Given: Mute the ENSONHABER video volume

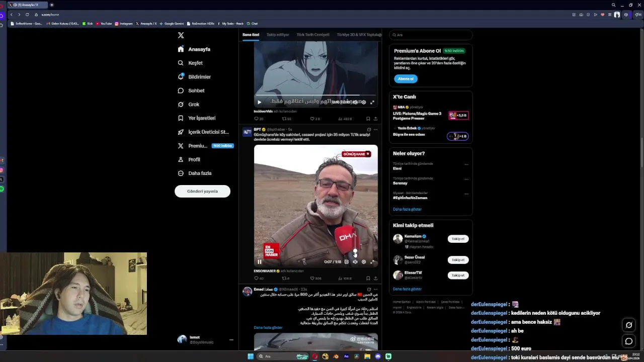Looking at the screenshot, I should coord(355,262).
